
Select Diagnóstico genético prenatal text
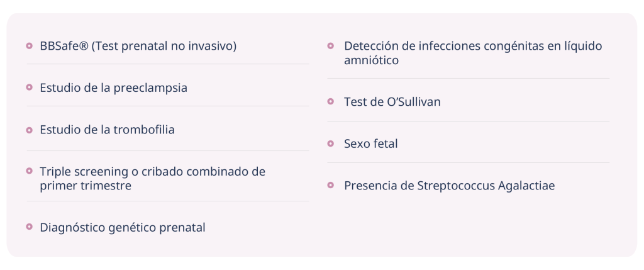point(123,227)
